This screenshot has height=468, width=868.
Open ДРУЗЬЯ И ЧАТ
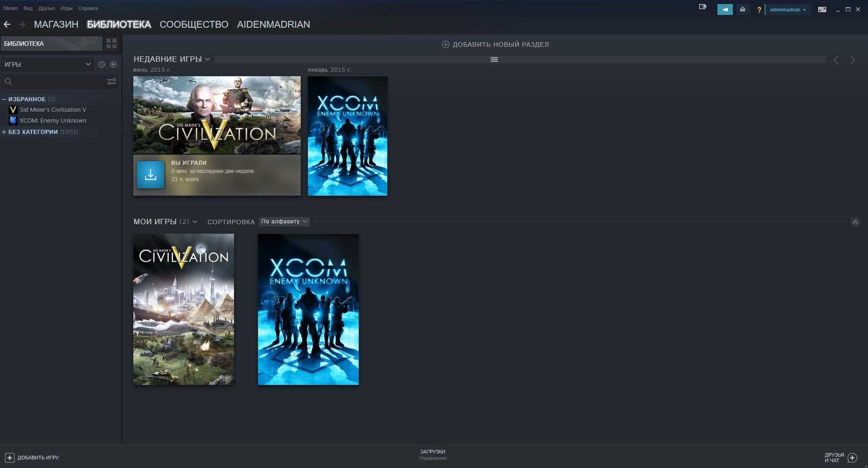click(840, 458)
